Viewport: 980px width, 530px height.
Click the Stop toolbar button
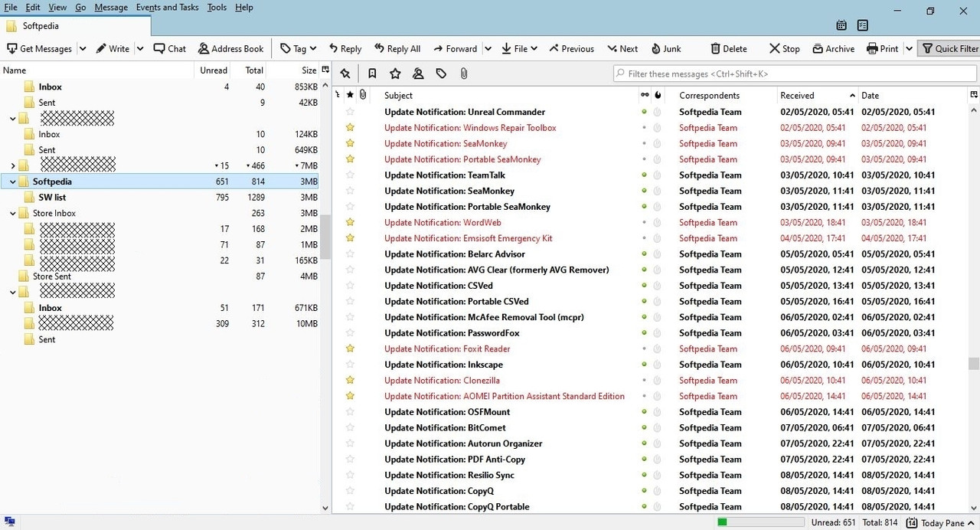785,48
